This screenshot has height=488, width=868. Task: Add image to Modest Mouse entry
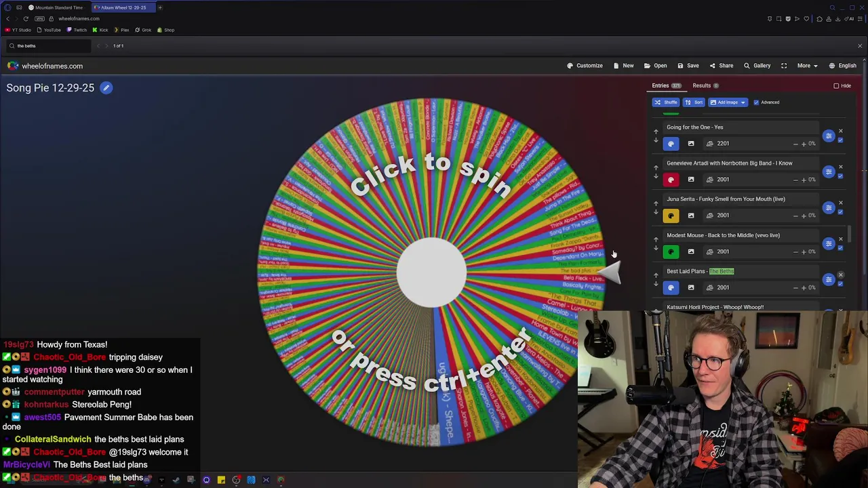coord(691,251)
